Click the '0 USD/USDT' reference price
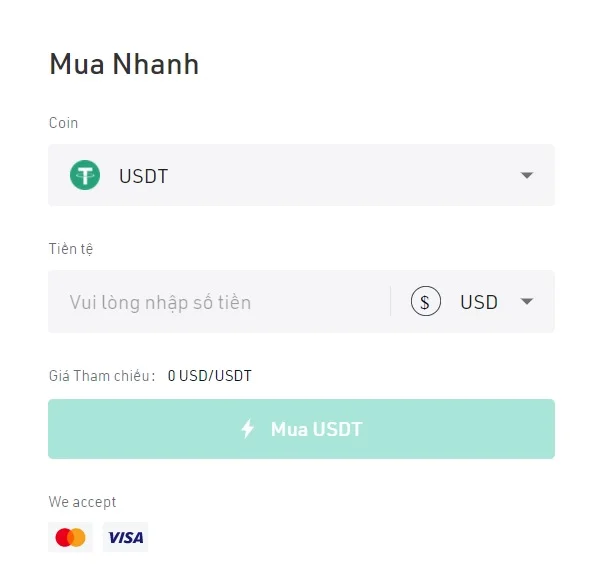The image size is (589, 579). (210, 376)
